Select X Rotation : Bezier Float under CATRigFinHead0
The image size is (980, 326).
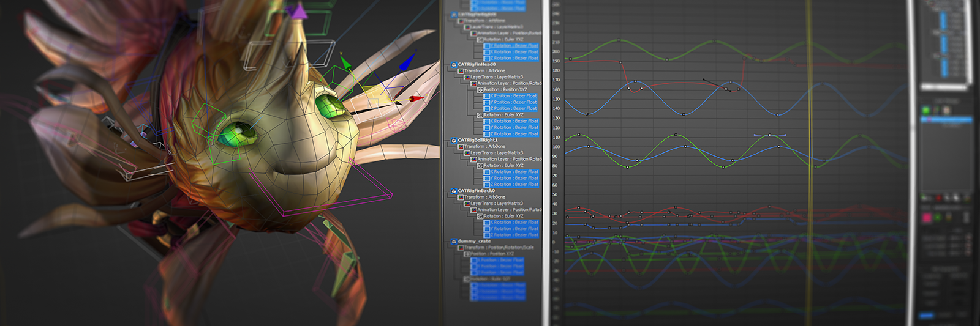point(511,121)
